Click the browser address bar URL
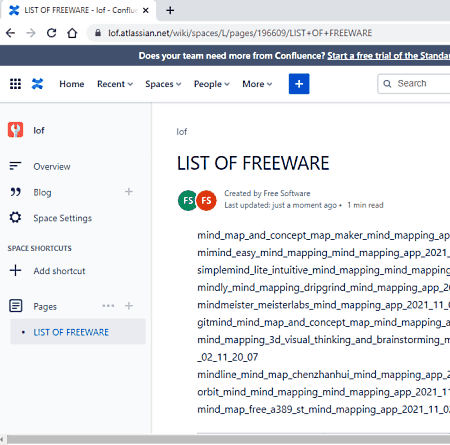 [x=240, y=33]
